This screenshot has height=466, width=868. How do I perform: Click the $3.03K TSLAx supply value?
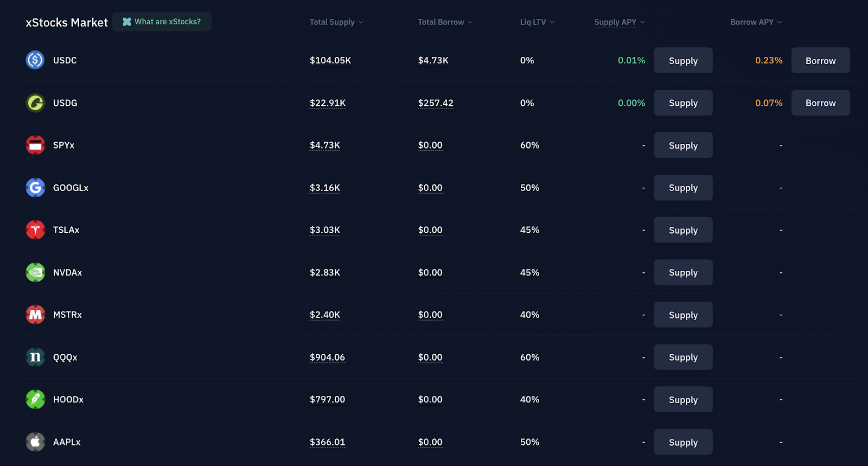[325, 229]
